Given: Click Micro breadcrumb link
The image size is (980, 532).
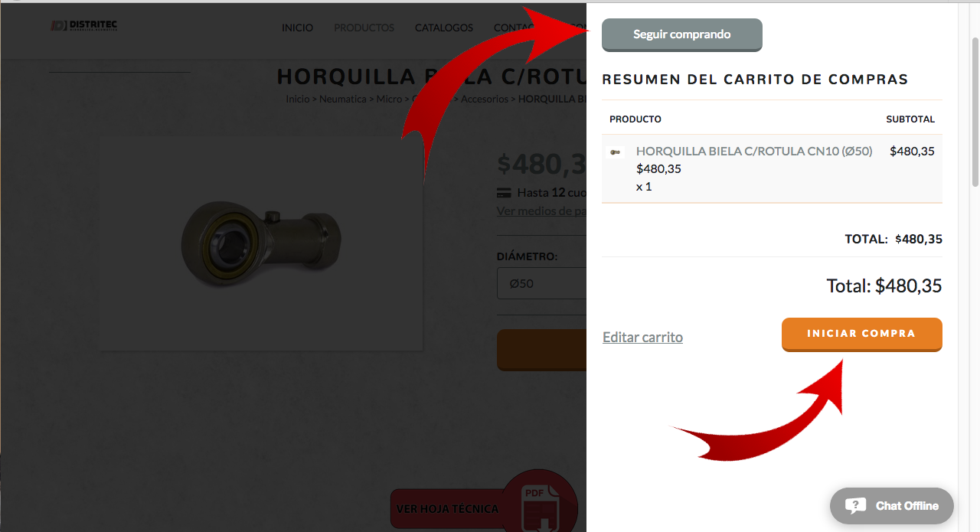Looking at the screenshot, I should pos(389,99).
